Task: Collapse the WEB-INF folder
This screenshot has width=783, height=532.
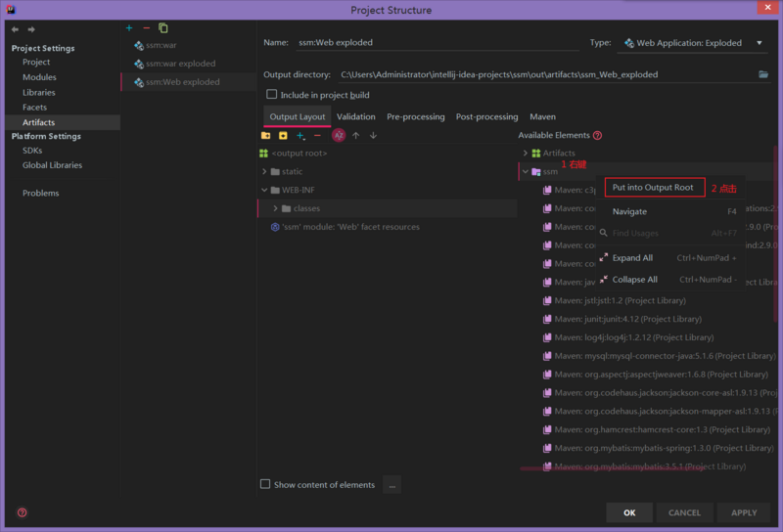Action: pos(264,190)
